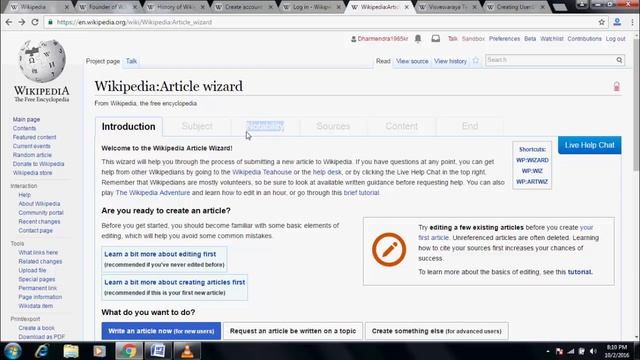Open Windows Start button
Viewport: 640px width, 360px height.
(x=13, y=351)
